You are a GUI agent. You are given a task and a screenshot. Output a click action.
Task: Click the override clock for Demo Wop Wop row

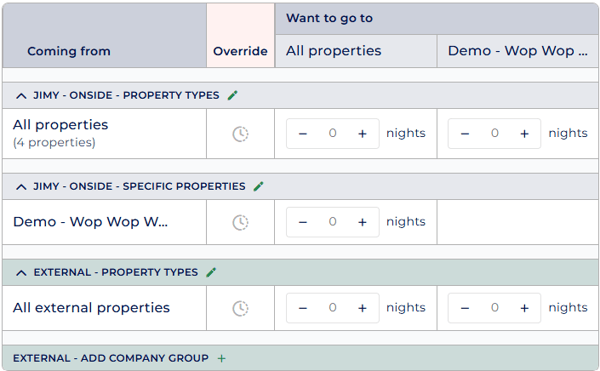(x=240, y=222)
